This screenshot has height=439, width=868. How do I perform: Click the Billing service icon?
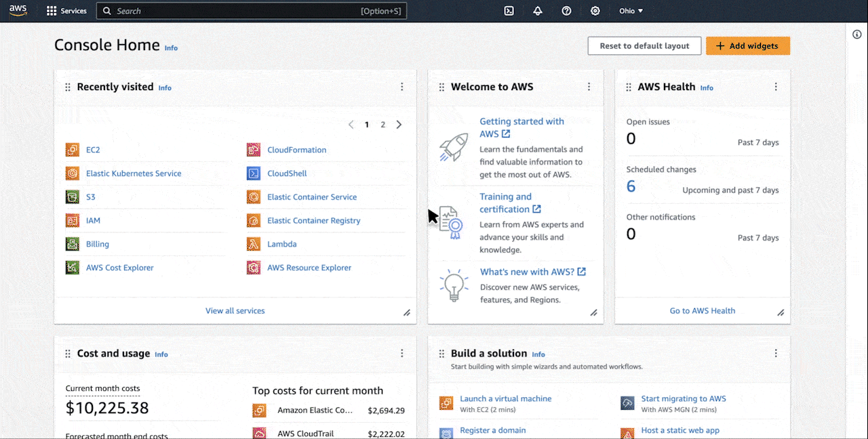coord(73,244)
